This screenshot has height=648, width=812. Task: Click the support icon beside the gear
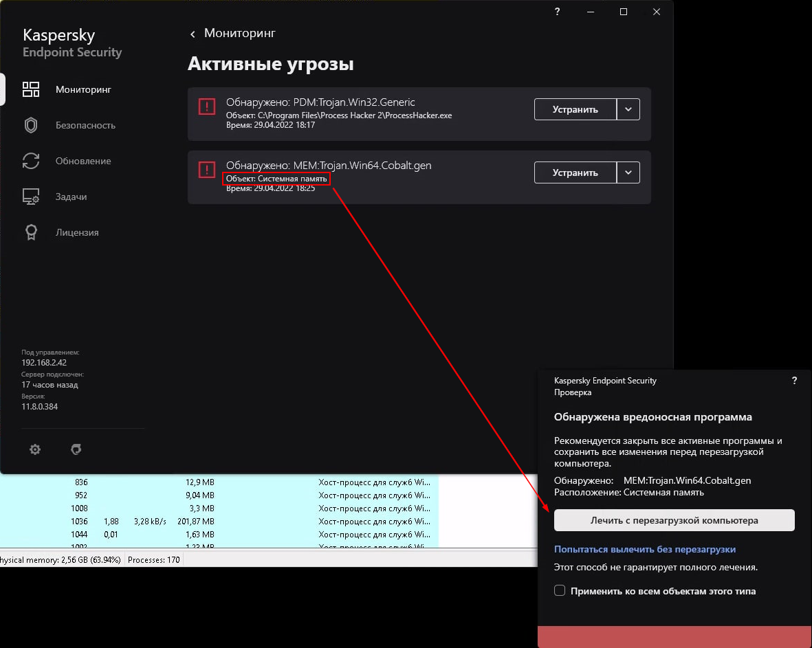click(76, 449)
